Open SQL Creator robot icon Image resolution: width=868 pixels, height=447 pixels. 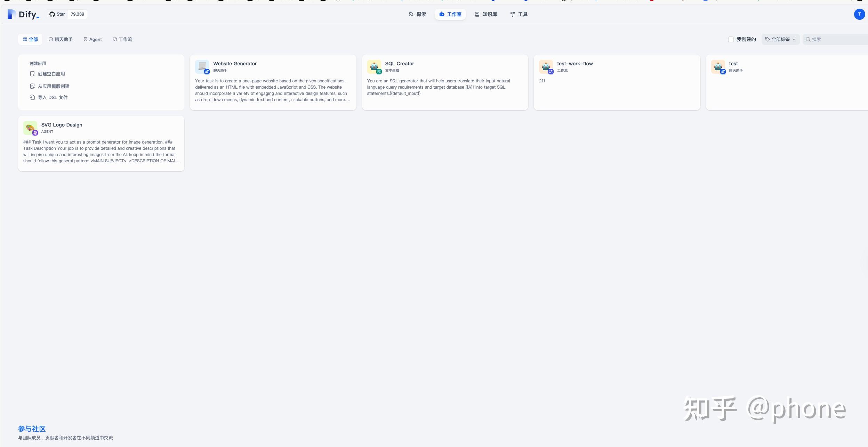pos(374,66)
